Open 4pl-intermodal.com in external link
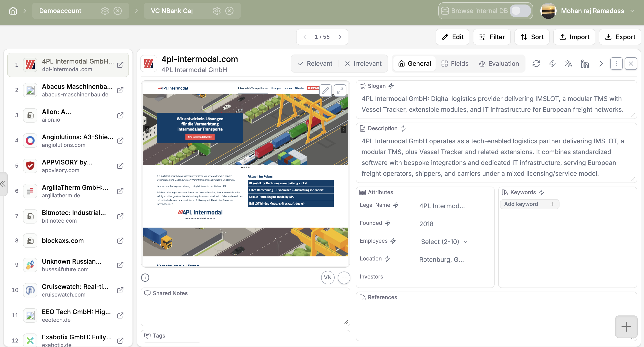This screenshot has height=347, width=644. [120, 65]
